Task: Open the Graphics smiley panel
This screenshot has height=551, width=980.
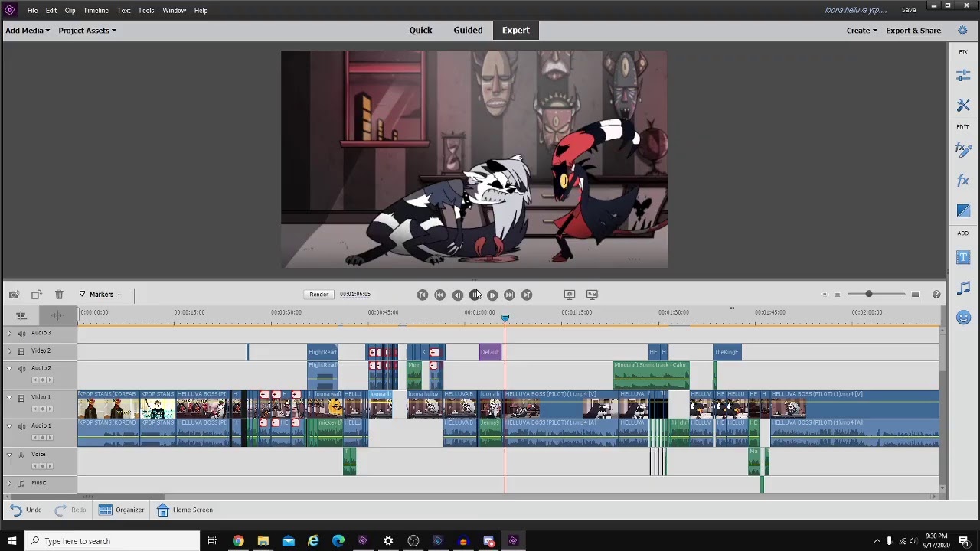Action: 963,318
